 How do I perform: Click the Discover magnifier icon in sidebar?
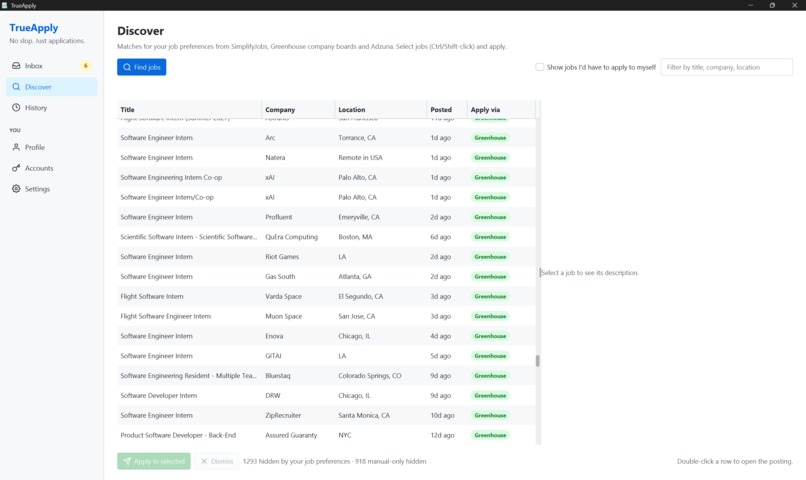[x=16, y=87]
